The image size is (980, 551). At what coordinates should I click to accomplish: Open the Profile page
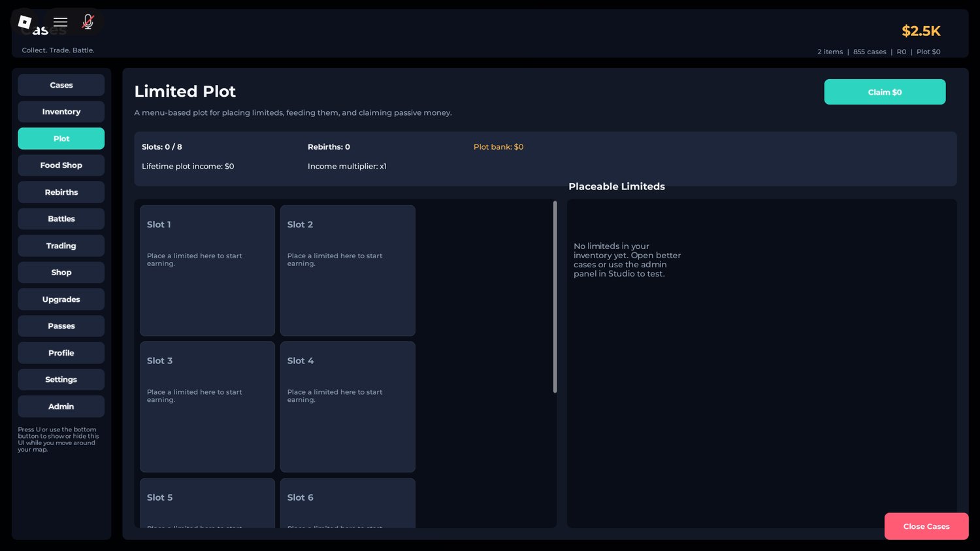click(x=61, y=353)
